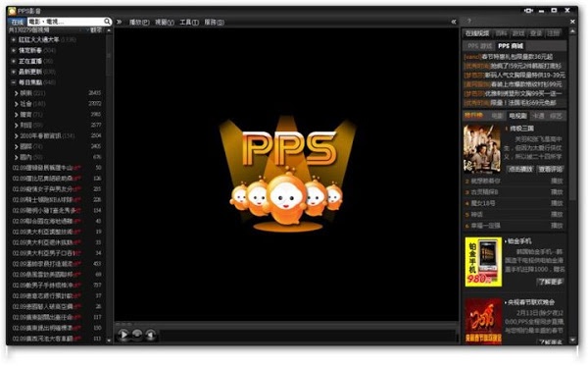This screenshot has width=588, height=366.
Task: Click channel list scrollbar up arrow
Action: [x=109, y=30]
